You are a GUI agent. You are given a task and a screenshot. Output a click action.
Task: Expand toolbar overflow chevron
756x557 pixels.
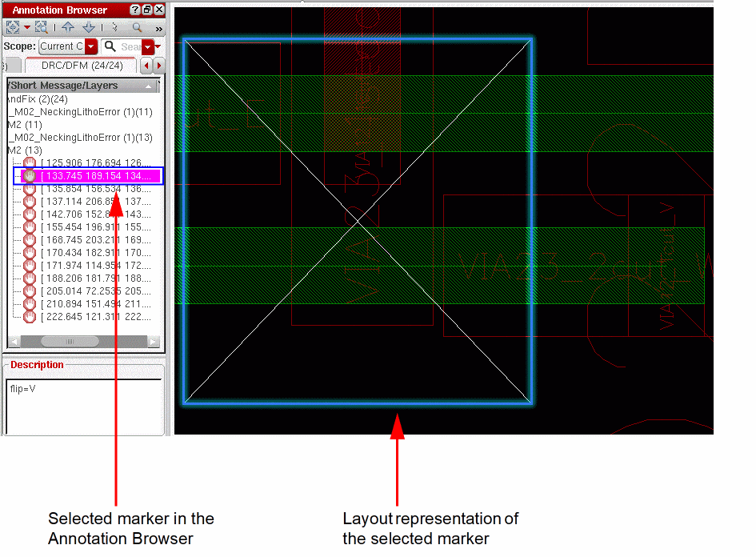(158, 29)
